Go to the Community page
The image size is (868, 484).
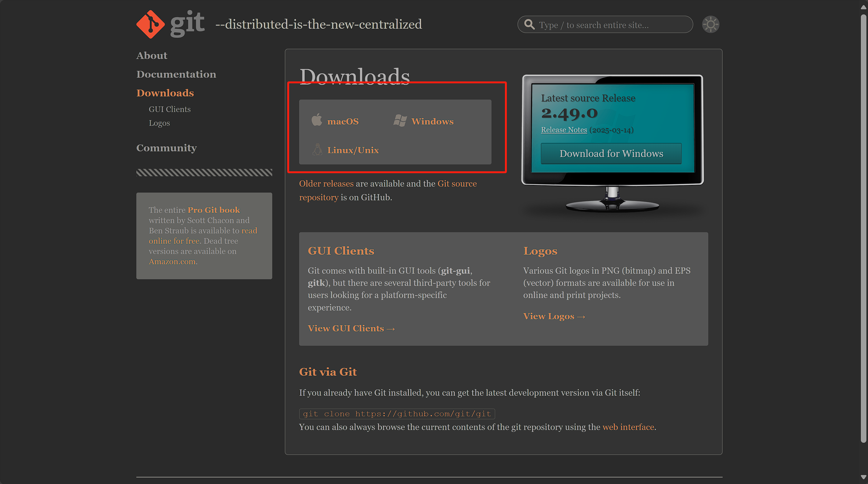(167, 148)
